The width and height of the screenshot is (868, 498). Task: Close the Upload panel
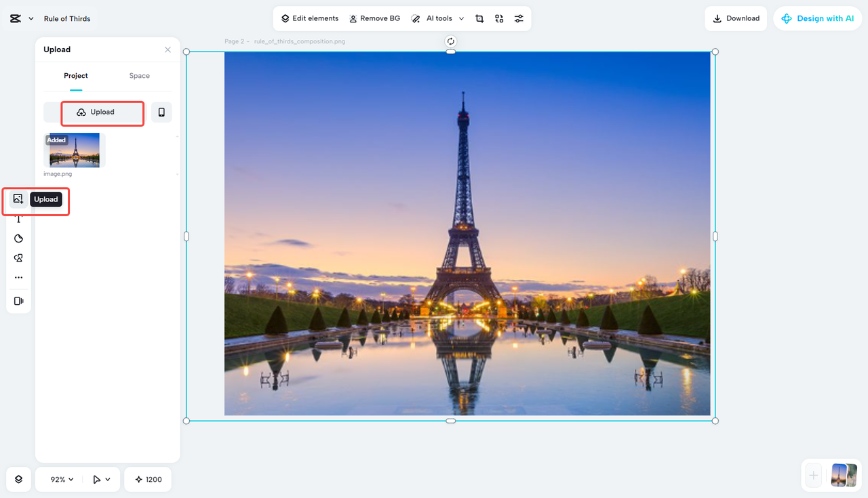pyautogui.click(x=167, y=49)
